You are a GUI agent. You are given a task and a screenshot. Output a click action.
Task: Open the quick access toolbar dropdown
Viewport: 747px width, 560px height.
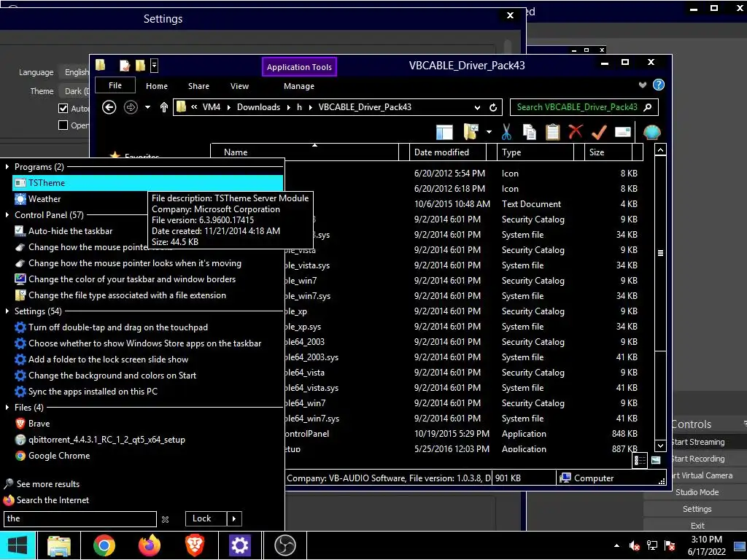[x=155, y=66]
